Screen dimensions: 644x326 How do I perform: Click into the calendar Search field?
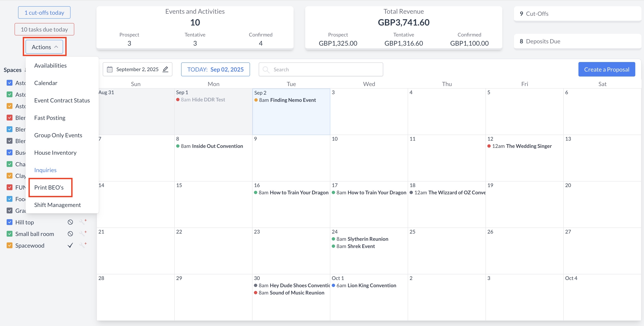pos(325,69)
